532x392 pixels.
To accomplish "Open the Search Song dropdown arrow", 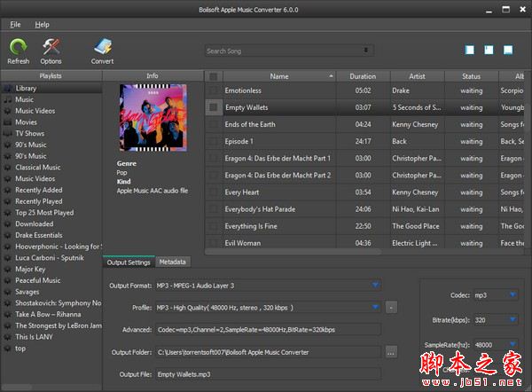I will coord(365,51).
